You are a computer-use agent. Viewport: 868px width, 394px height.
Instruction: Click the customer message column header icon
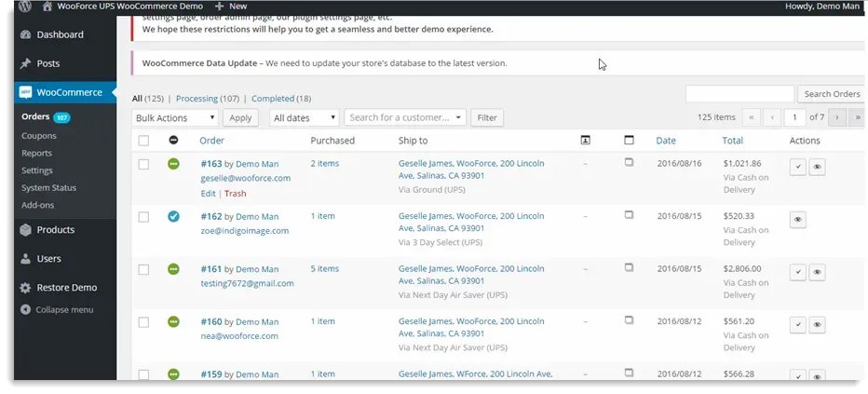pos(585,141)
